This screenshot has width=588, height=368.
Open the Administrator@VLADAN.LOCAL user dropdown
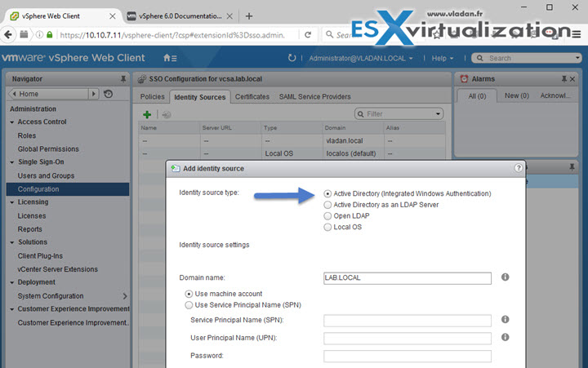361,58
